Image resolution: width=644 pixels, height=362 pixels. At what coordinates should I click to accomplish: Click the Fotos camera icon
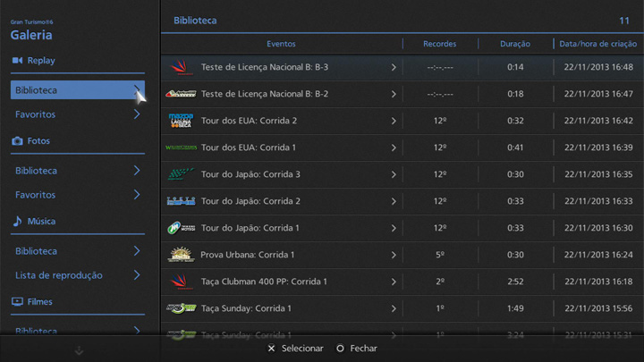(x=17, y=141)
